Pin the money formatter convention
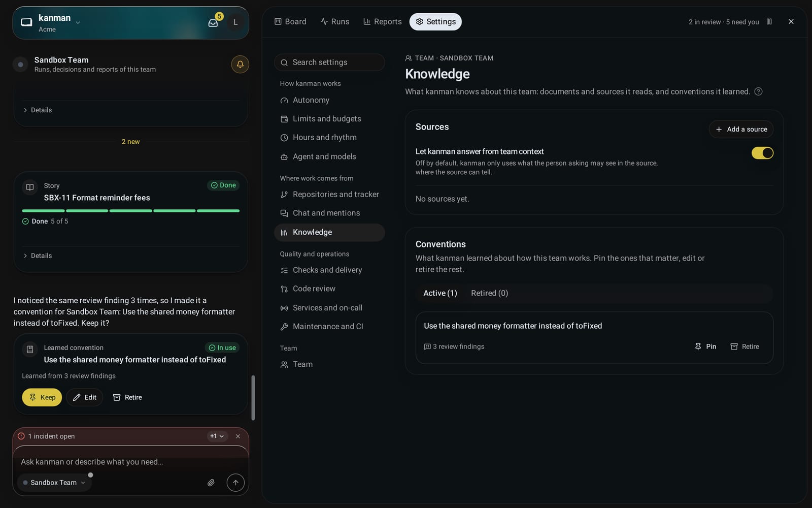 705,346
